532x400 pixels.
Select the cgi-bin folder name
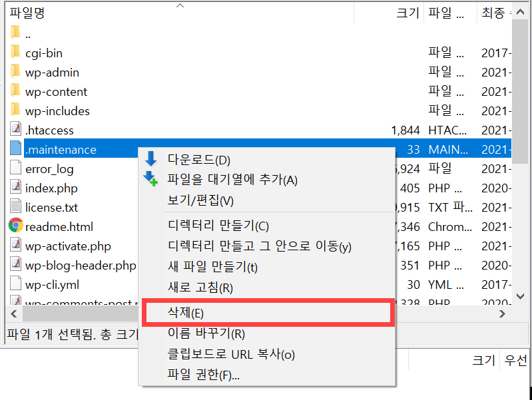click(44, 53)
